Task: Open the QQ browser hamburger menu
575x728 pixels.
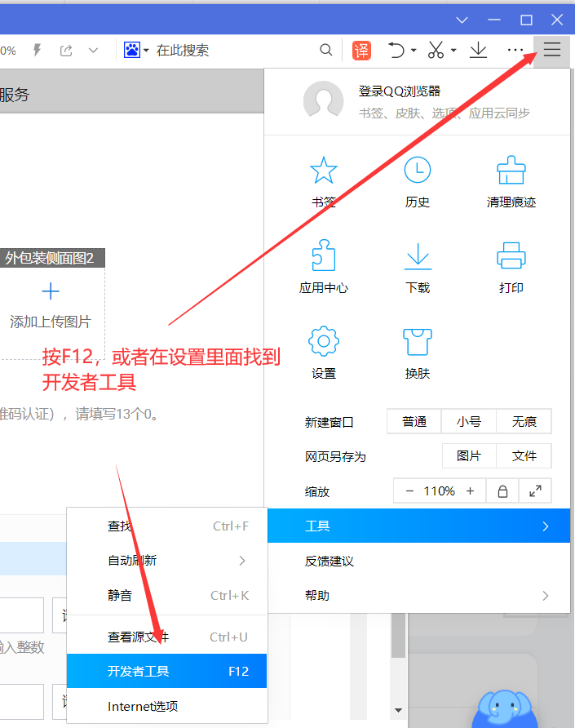Action: tap(552, 51)
